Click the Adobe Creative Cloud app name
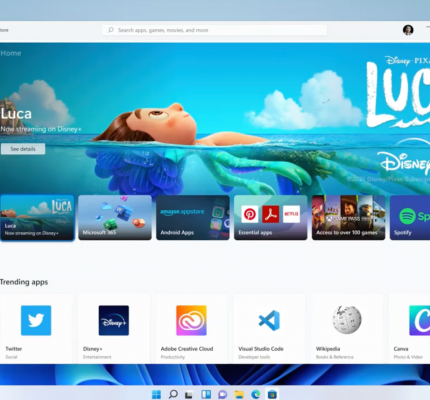The height and width of the screenshot is (400, 430). click(187, 349)
